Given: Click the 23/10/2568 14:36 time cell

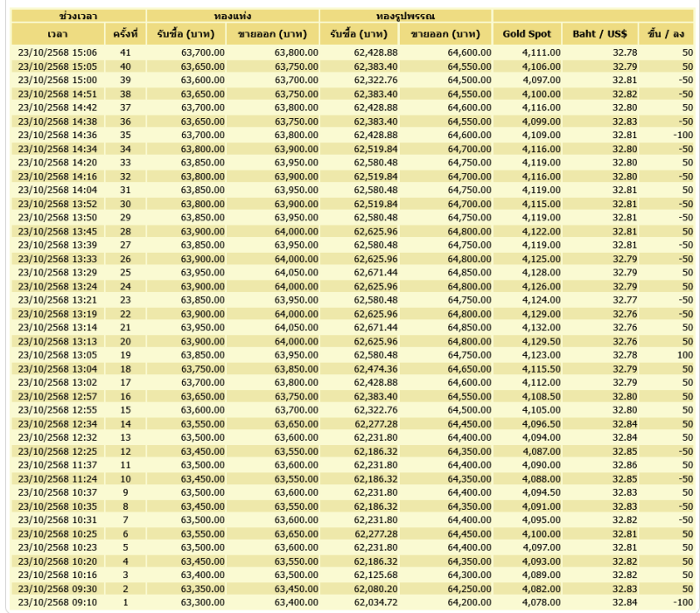Looking at the screenshot, I should [58, 135].
